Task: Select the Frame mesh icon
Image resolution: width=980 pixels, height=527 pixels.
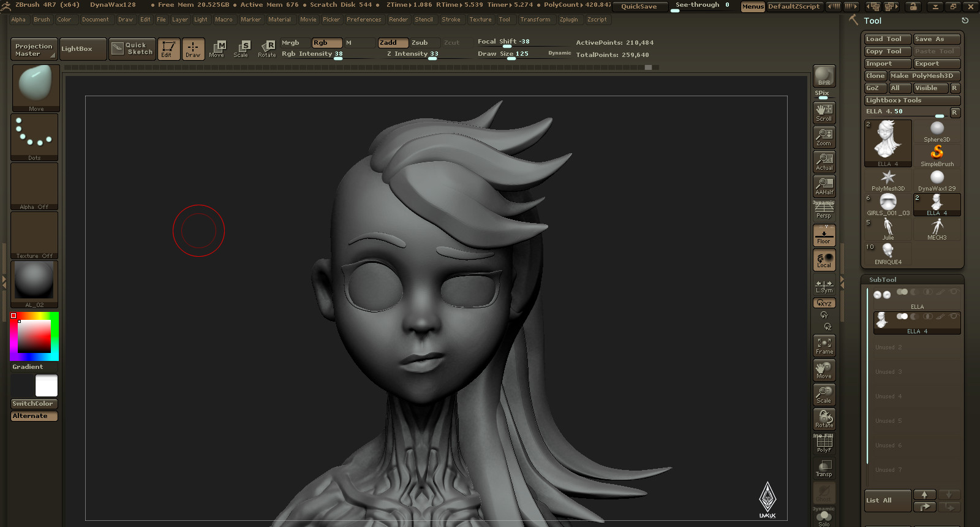Action: click(x=824, y=346)
